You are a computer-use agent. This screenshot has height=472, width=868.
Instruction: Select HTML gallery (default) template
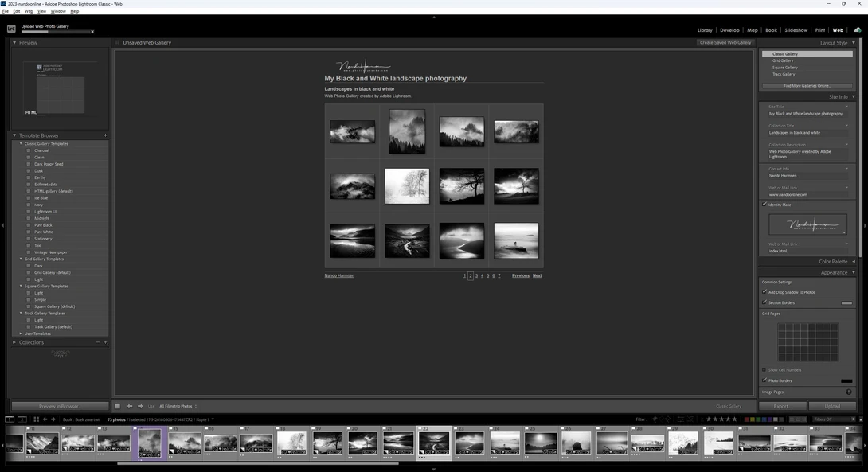53,192
